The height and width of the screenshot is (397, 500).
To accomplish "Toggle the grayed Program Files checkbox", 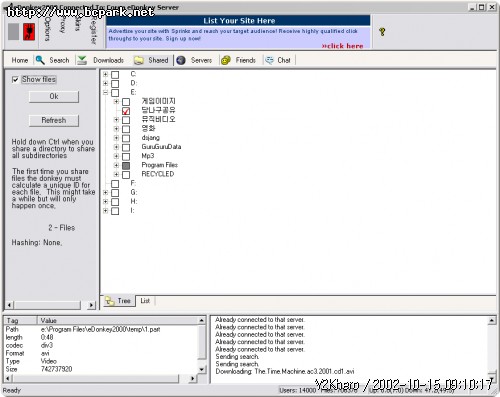I will pos(126,165).
